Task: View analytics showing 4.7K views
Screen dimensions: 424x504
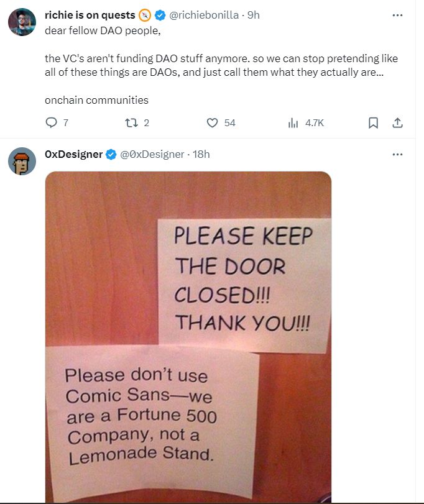Action: (x=293, y=123)
